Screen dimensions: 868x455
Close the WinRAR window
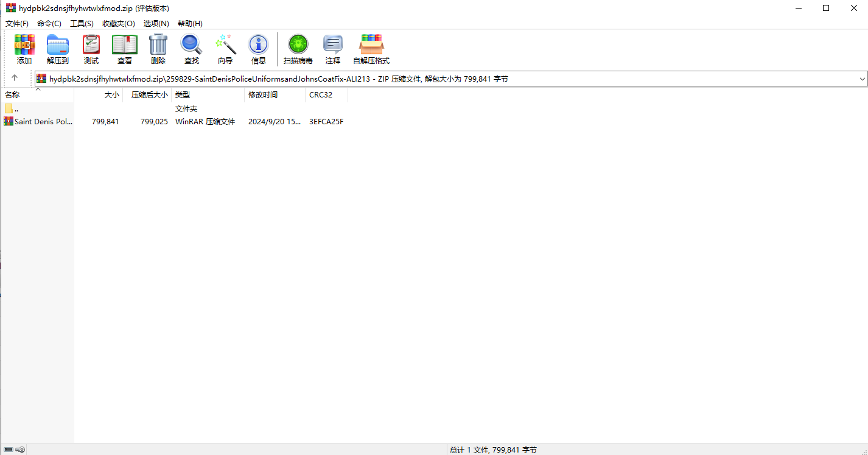pyautogui.click(x=854, y=8)
